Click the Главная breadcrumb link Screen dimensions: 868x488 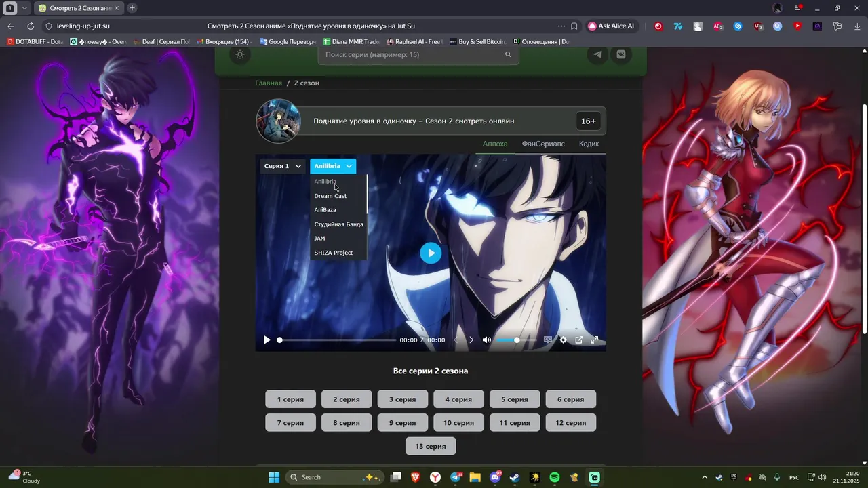[269, 83]
